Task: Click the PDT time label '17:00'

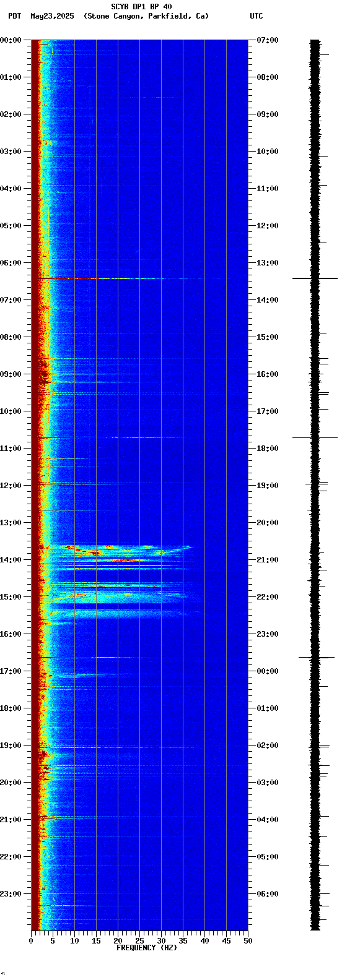Action: [x=11, y=671]
